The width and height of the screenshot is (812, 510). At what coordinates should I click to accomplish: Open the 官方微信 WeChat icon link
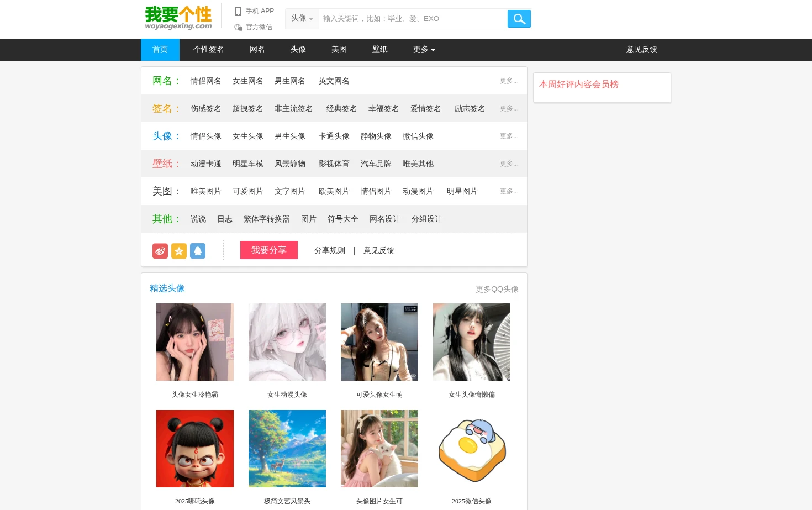click(253, 27)
